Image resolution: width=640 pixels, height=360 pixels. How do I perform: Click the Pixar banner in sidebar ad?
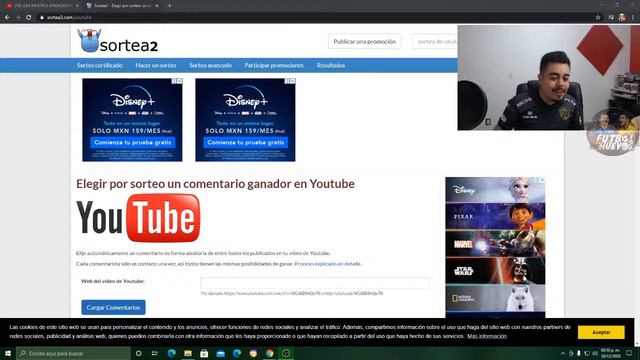pos(495,216)
